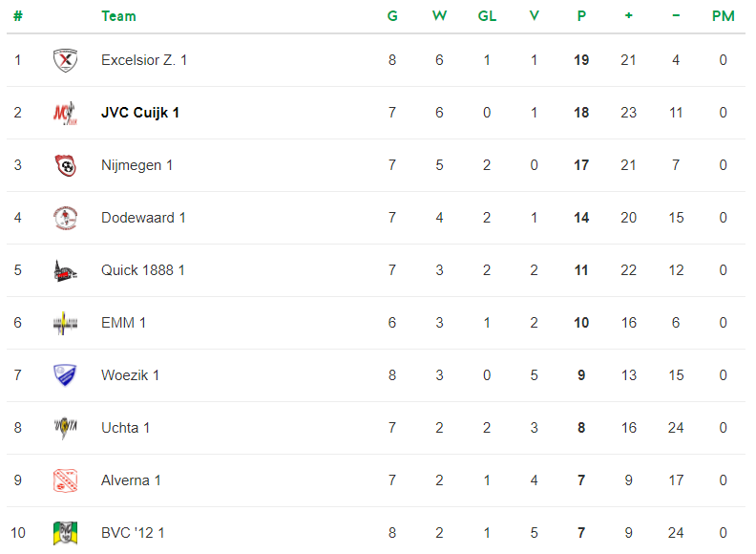Click the Quick 1888 1 club logo

pyautogui.click(x=65, y=270)
